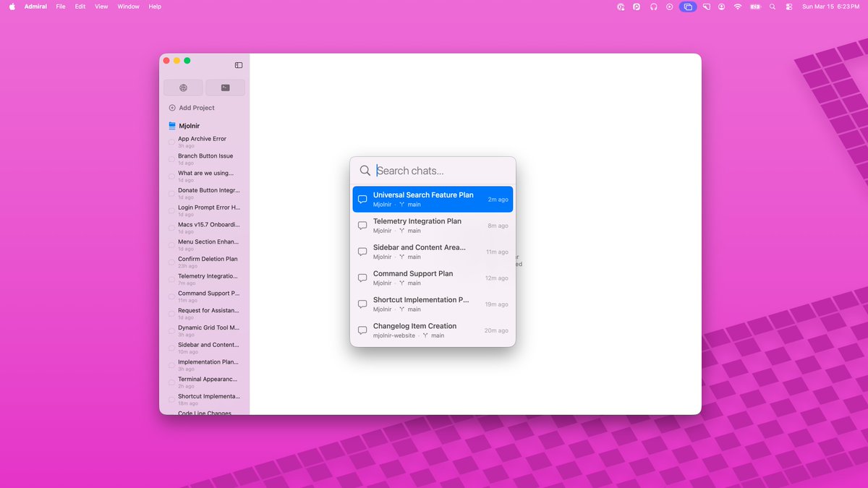Click the battery status icon
The height and width of the screenshot is (488, 868).
coord(755,7)
